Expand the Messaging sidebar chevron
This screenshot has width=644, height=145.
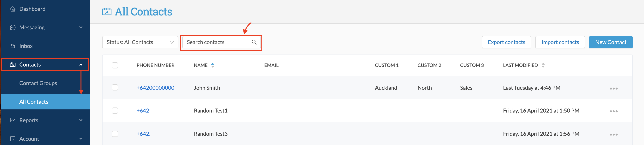point(81,27)
